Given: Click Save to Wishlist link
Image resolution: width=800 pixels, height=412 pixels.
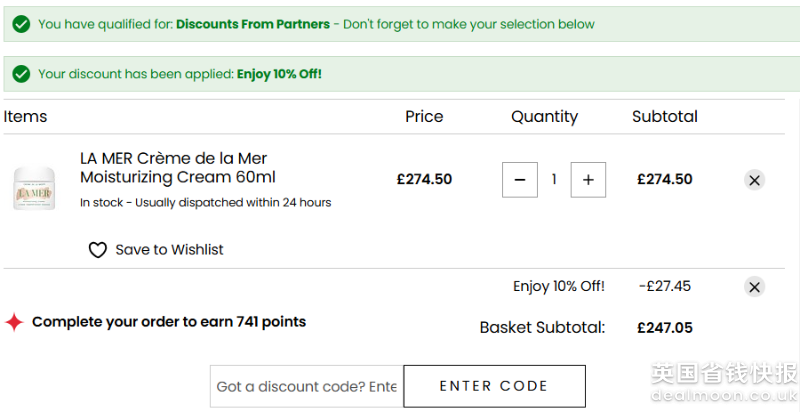Looking at the screenshot, I should coord(169,250).
